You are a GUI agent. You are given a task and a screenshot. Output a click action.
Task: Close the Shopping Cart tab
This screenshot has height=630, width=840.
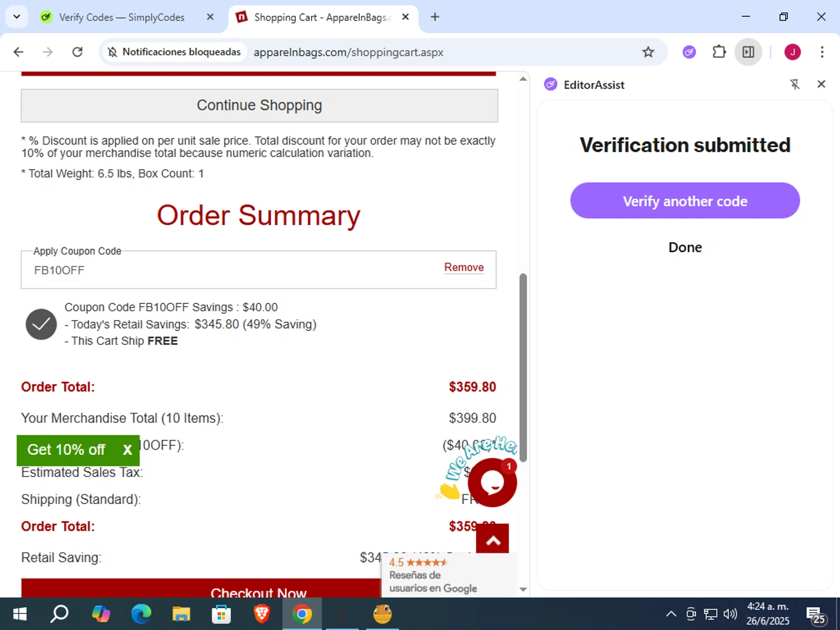tap(405, 17)
